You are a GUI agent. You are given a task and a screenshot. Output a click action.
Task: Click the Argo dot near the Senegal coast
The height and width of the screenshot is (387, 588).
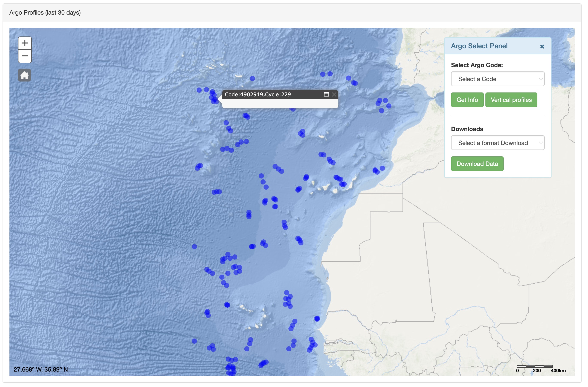click(x=317, y=319)
